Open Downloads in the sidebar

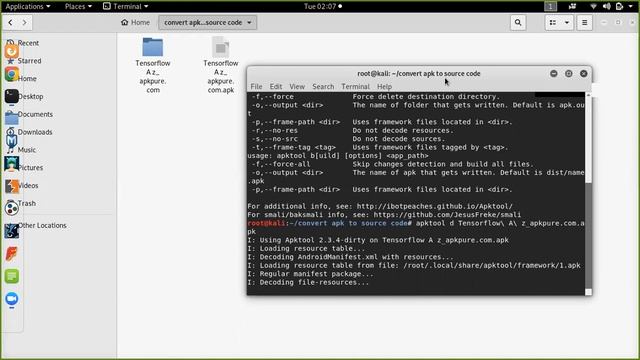(x=35, y=132)
